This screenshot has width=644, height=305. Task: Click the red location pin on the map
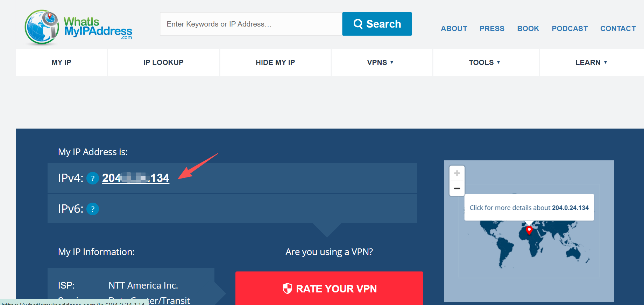click(x=529, y=230)
